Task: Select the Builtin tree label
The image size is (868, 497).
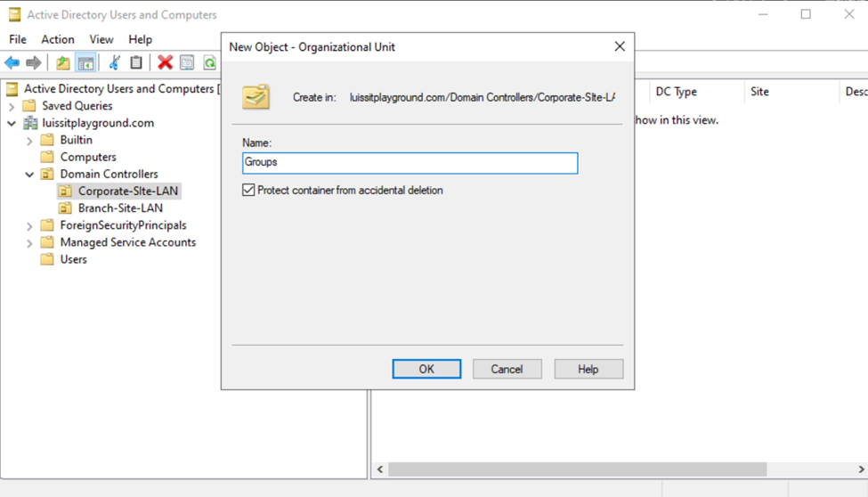Action: point(76,140)
